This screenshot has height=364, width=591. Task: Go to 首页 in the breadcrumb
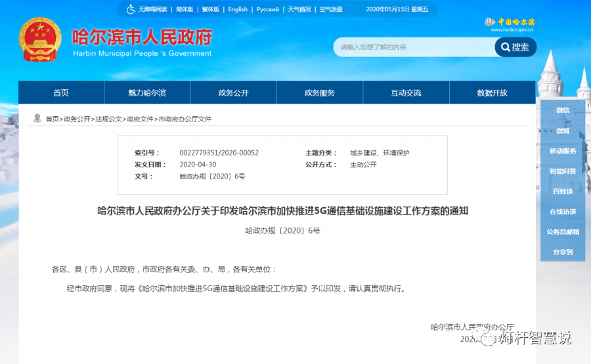coord(53,119)
